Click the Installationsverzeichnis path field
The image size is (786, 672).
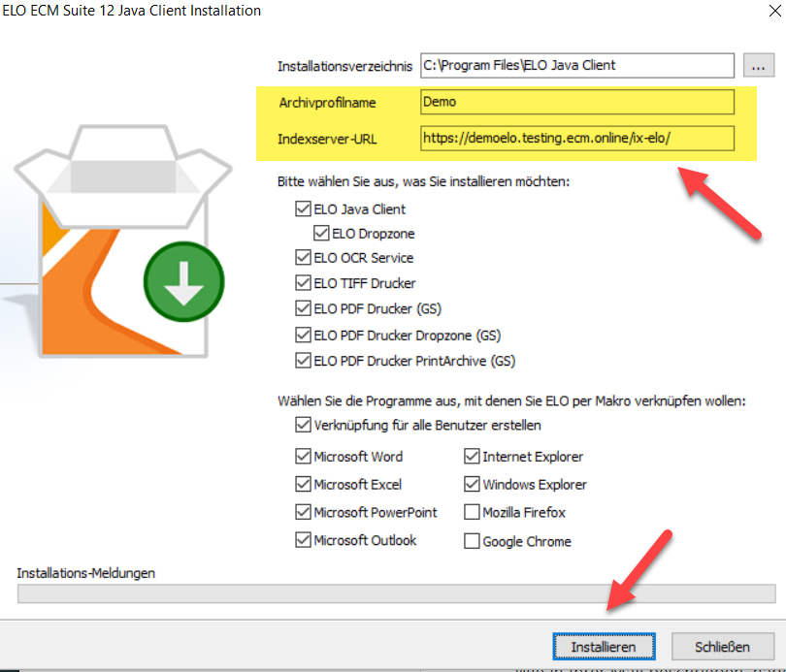click(577, 66)
